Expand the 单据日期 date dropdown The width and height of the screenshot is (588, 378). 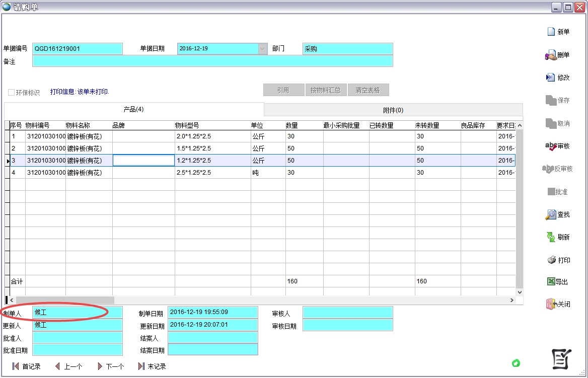pos(262,49)
